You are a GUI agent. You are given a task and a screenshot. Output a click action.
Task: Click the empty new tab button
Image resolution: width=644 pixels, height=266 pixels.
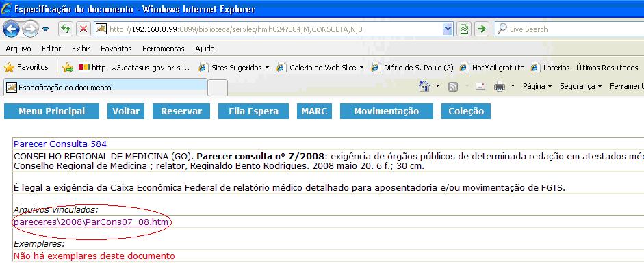[x=218, y=88]
